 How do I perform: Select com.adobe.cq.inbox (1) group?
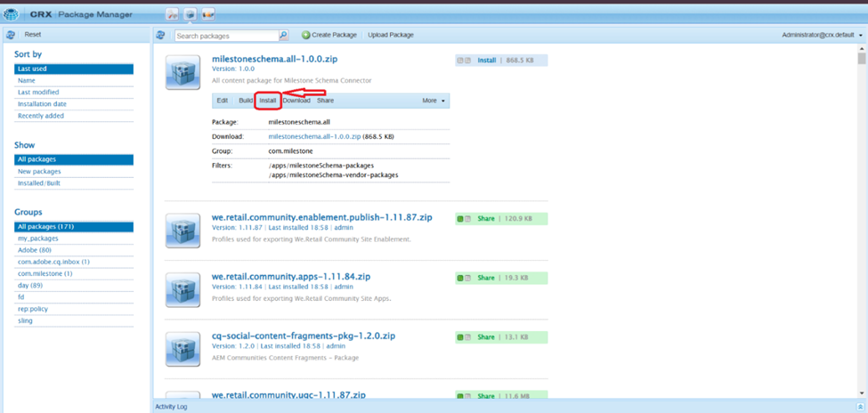tap(74, 262)
